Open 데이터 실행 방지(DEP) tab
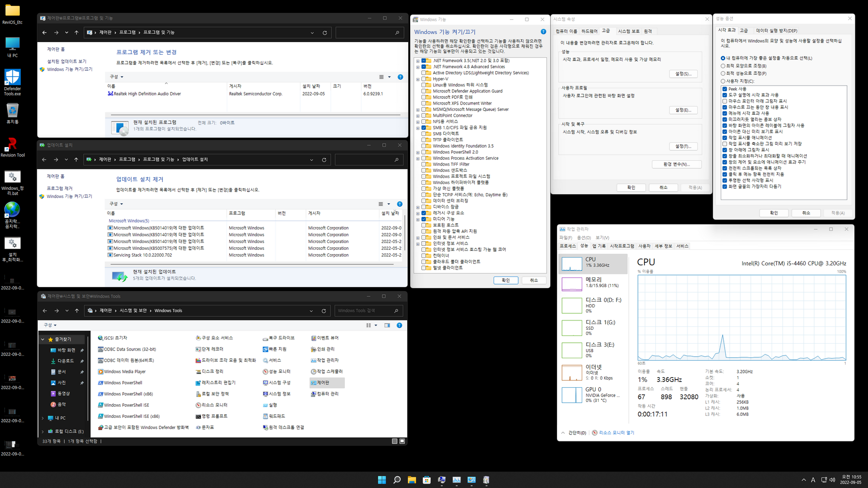 click(x=776, y=30)
